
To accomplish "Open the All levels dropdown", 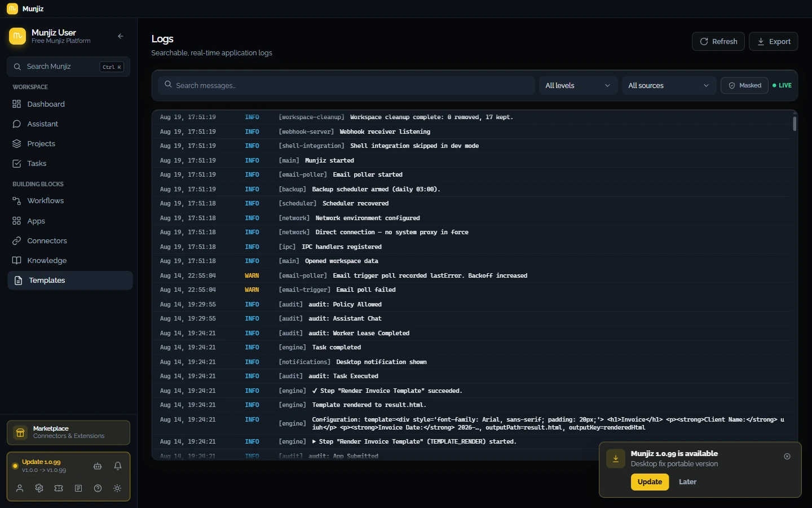I will [x=578, y=85].
